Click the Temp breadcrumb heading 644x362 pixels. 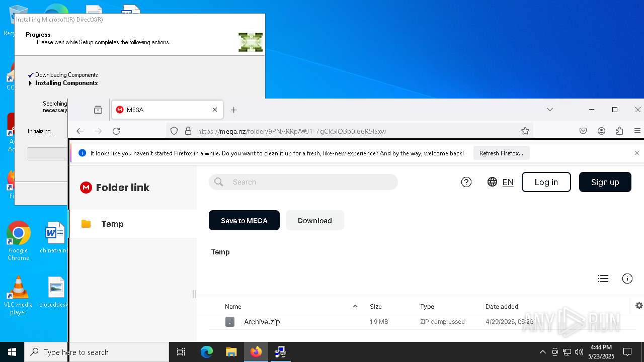(x=220, y=252)
